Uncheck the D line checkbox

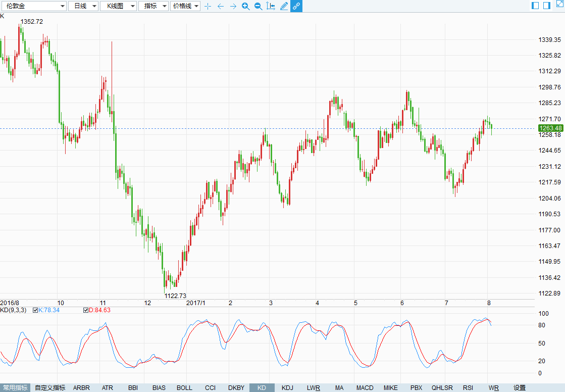[x=86, y=310]
